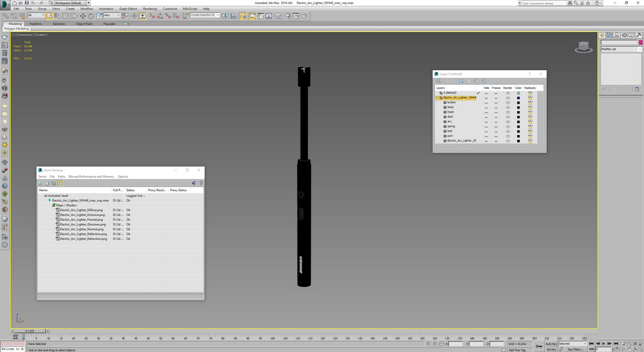
Task: Toggle Freeze for the bolt object
Action: point(496,132)
